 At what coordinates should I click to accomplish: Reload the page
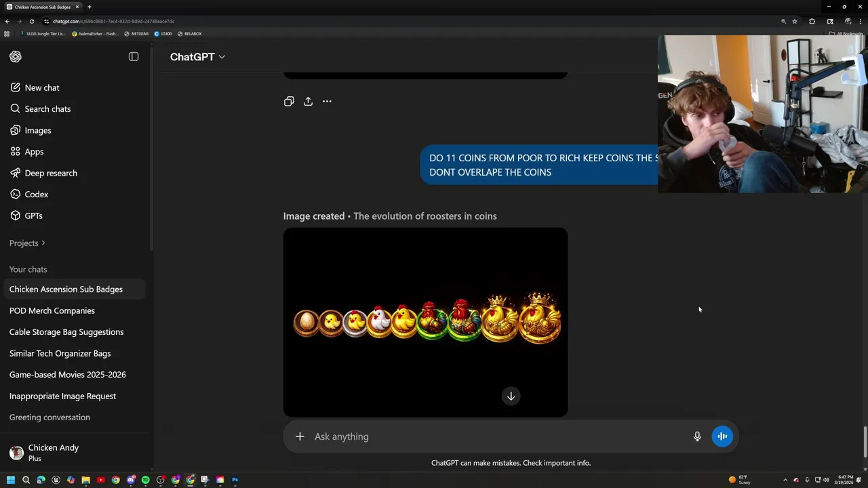(31, 21)
